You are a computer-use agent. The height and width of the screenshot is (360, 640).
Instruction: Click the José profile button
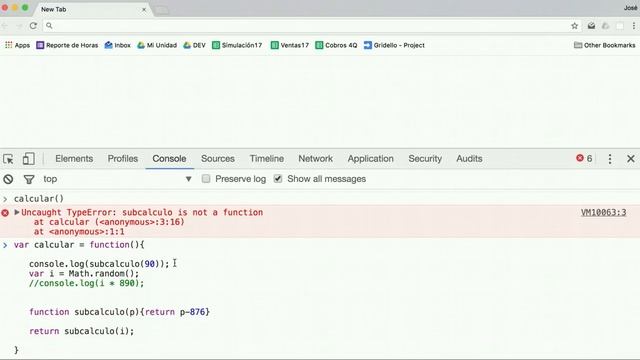pyautogui.click(x=630, y=8)
